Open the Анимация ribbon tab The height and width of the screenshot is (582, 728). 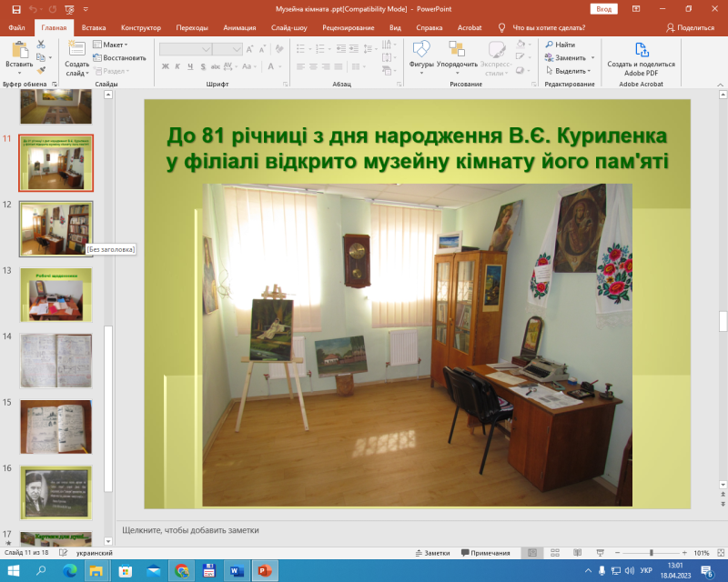tap(239, 28)
